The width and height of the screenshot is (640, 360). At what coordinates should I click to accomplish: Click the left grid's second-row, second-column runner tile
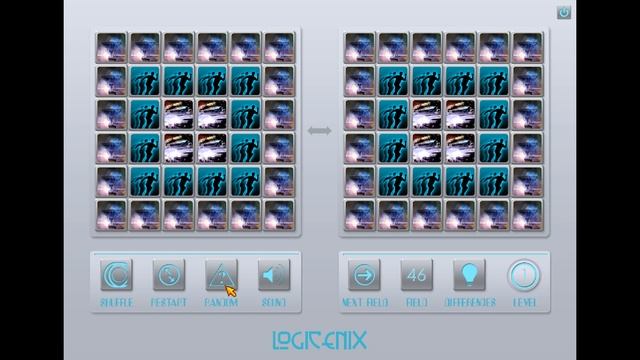click(x=145, y=81)
